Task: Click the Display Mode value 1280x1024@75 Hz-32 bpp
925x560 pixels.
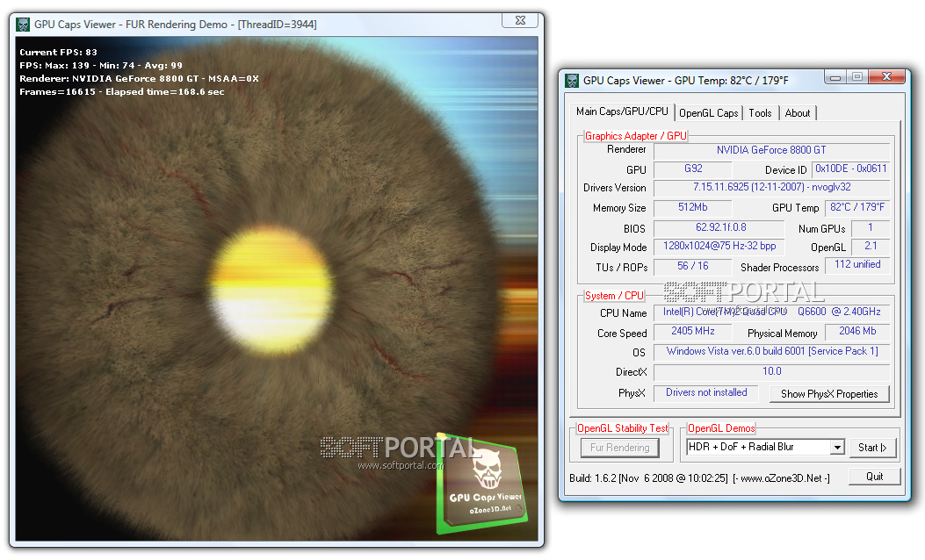Action: [x=719, y=247]
